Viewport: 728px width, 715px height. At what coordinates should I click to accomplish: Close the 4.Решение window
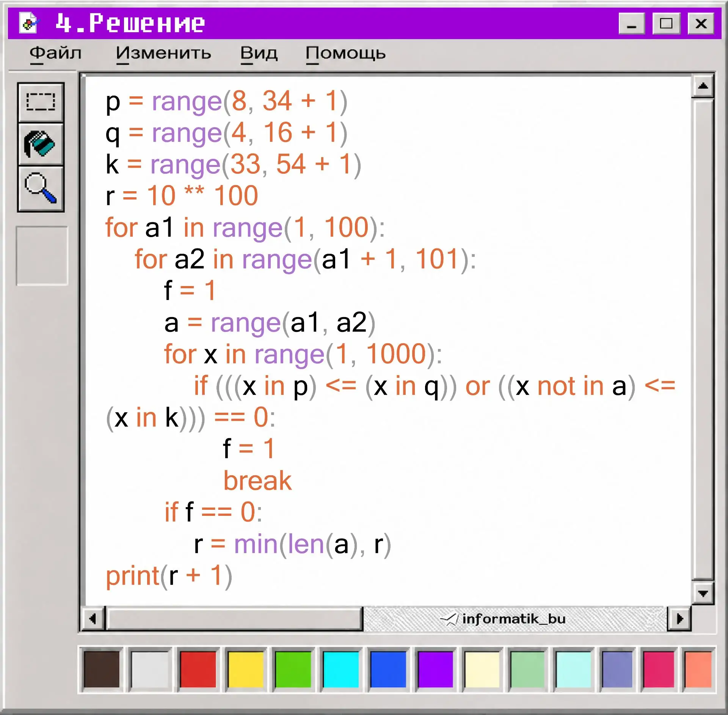pyautogui.click(x=701, y=24)
